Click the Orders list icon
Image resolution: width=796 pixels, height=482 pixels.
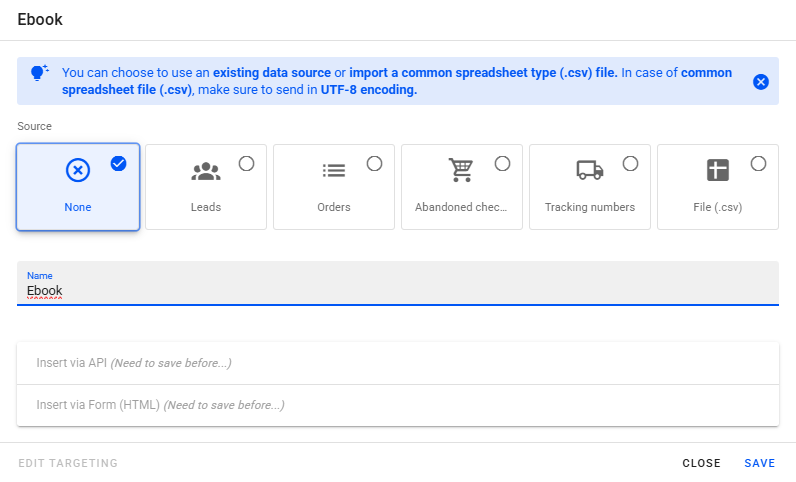(x=333, y=171)
